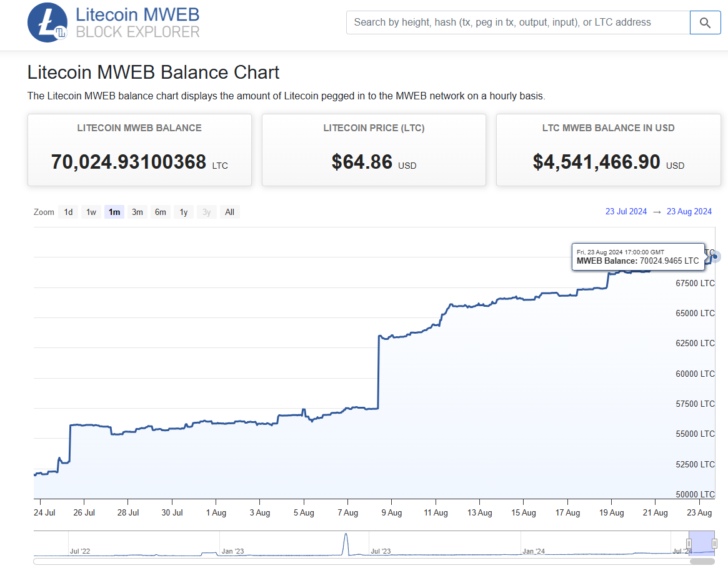Click the navigator selected range window

[702, 544]
